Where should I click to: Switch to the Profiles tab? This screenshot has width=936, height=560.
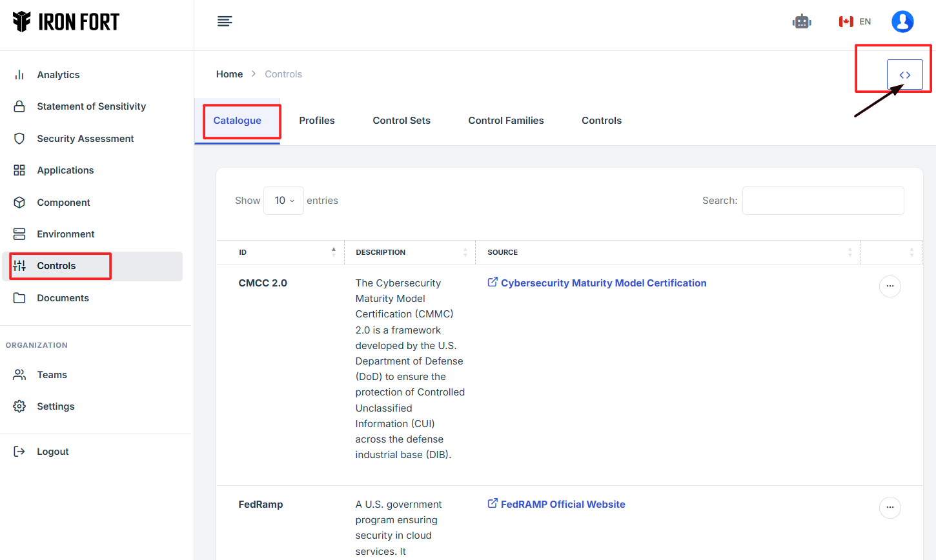pos(317,121)
